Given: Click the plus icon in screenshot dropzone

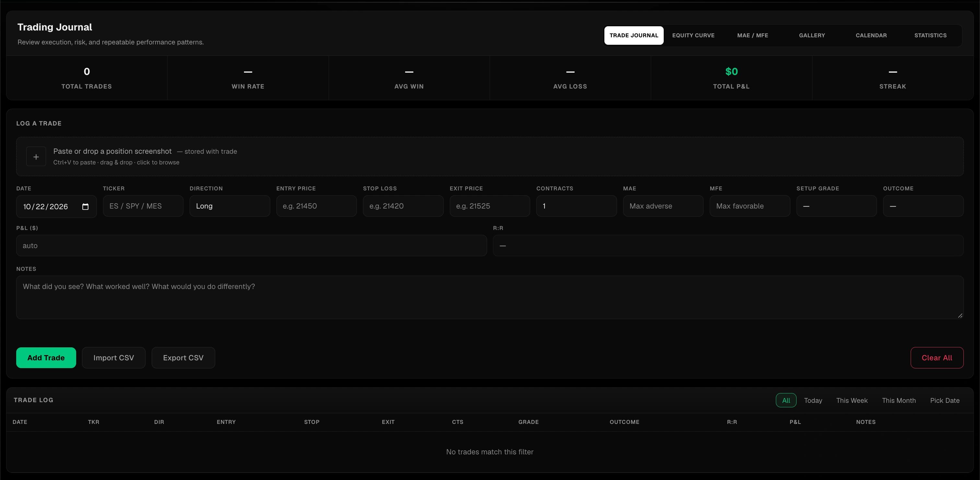Looking at the screenshot, I should click(x=36, y=156).
